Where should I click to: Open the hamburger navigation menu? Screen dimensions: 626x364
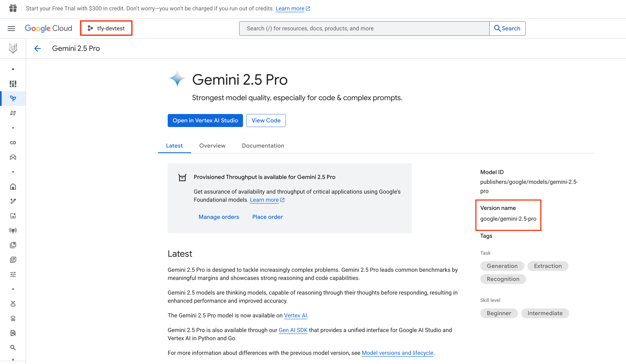pos(11,28)
